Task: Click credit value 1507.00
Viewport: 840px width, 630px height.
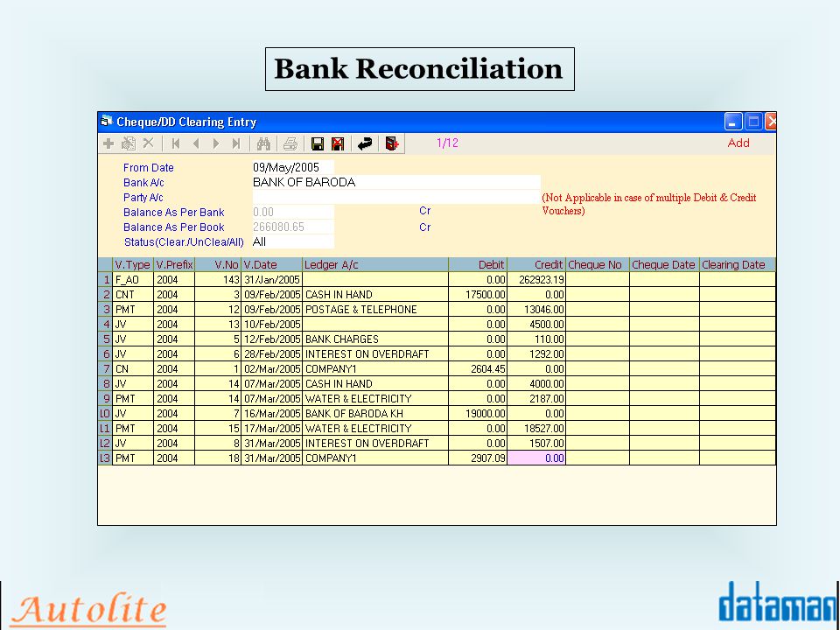Action: click(x=536, y=443)
